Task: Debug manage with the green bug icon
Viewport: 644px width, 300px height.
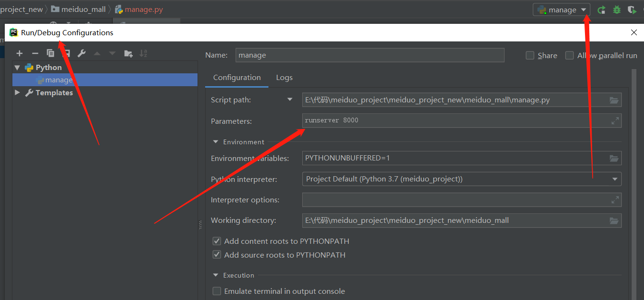Action: [617, 10]
